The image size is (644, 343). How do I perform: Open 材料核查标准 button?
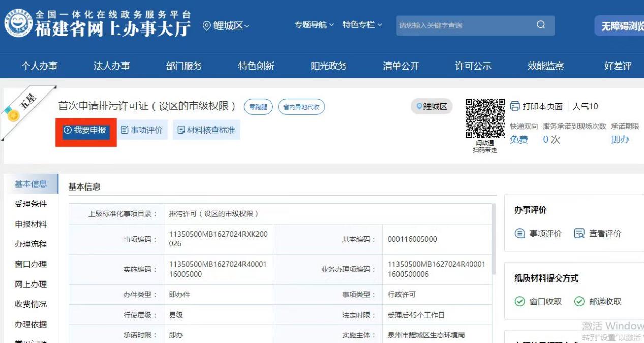pos(206,130)
